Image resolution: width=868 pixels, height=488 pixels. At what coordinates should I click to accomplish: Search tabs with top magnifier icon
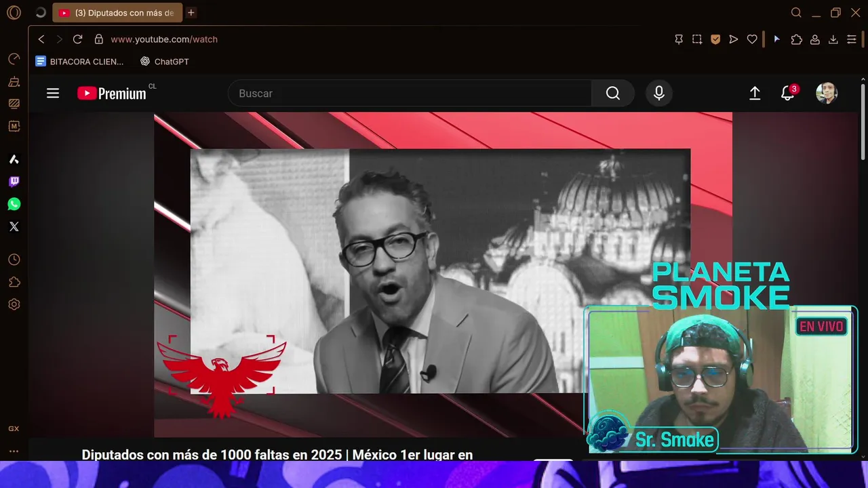(797, 12)
